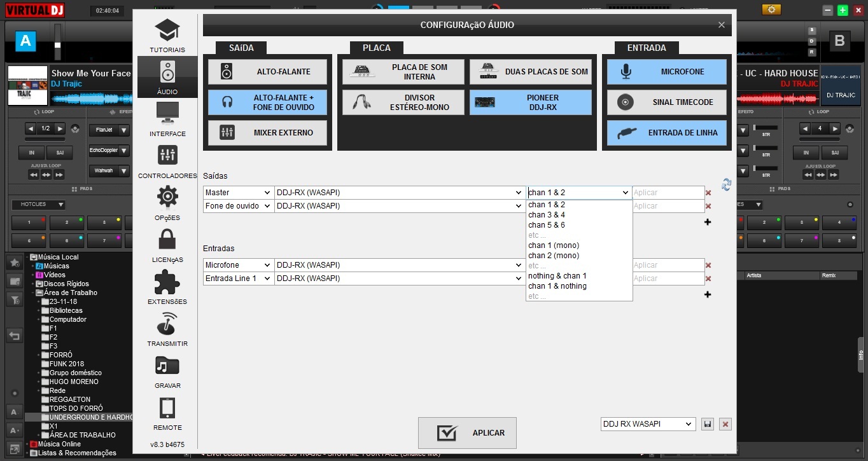
Task: Open the Interface settings section
Action: 167,120
